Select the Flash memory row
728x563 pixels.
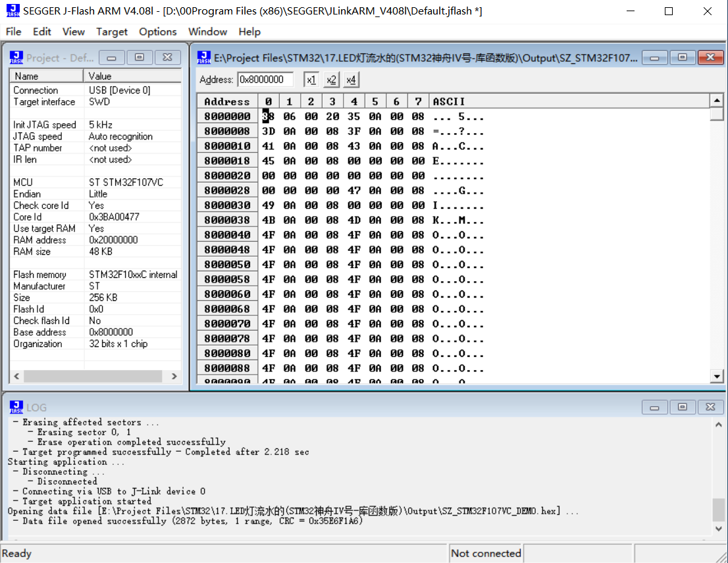(x=95, y=275)
